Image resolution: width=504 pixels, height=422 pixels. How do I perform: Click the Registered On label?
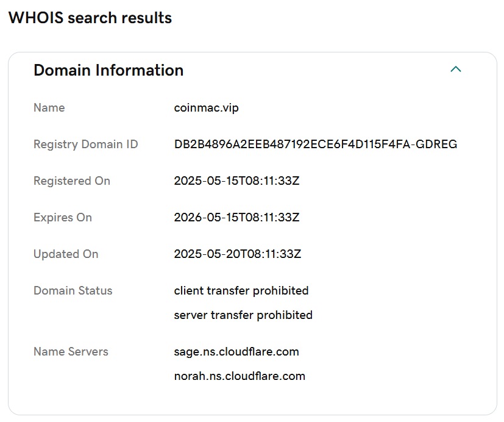coord(72,181)
